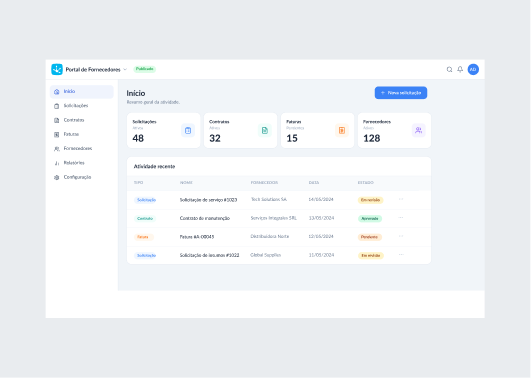The height and width of the screenshot is (378, 531).
Task: Click the Publicado status badge
Action: [x=145, y=69]
